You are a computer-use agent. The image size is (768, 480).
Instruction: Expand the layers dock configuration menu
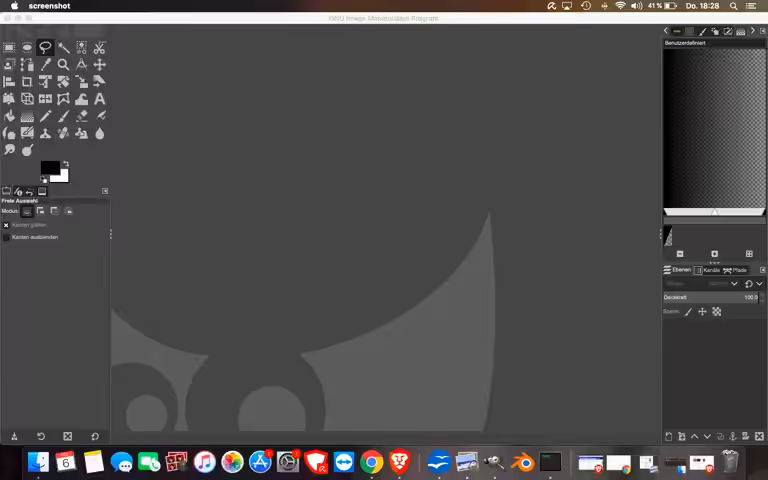pos(762,270)
